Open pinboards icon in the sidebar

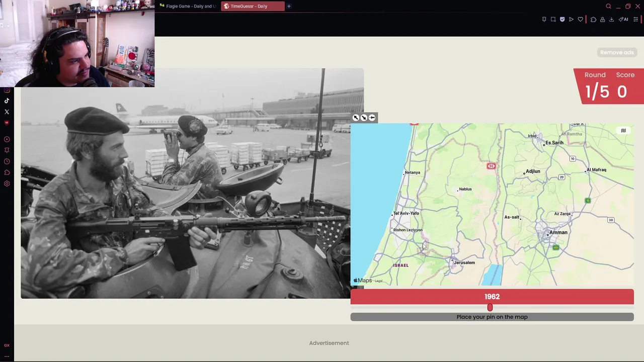pos(7,150)
